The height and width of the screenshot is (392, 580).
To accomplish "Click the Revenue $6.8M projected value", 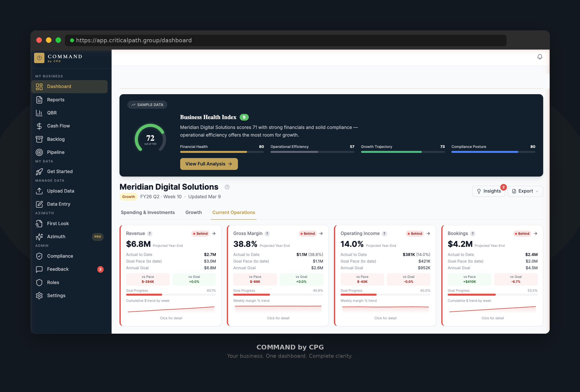I will point(138,244).
